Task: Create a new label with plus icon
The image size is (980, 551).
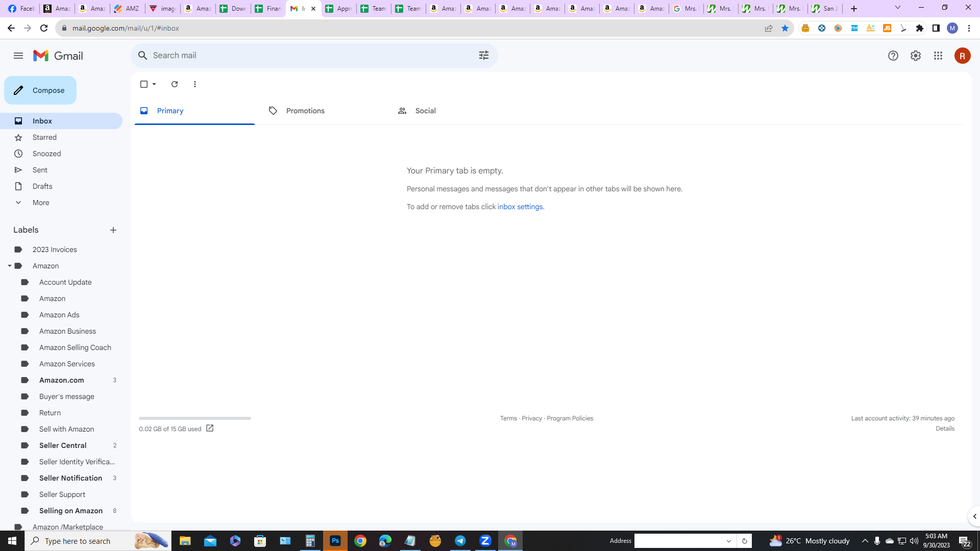Action: click(113, 230)
